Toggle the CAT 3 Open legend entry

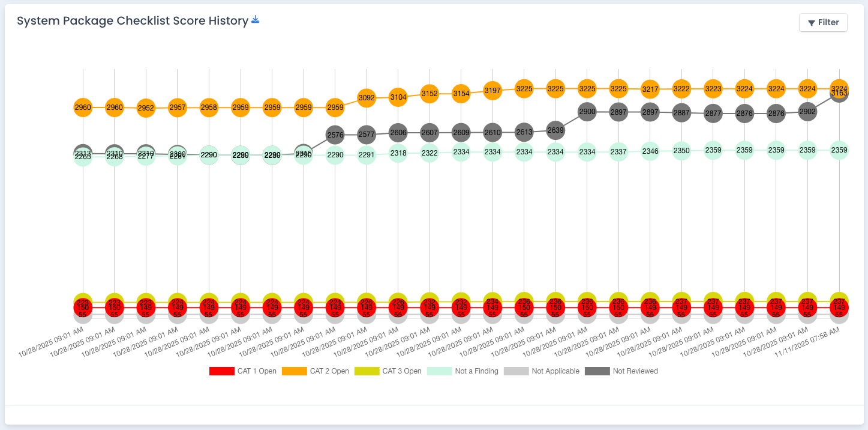pyautogui.click(x=388, y=371)
